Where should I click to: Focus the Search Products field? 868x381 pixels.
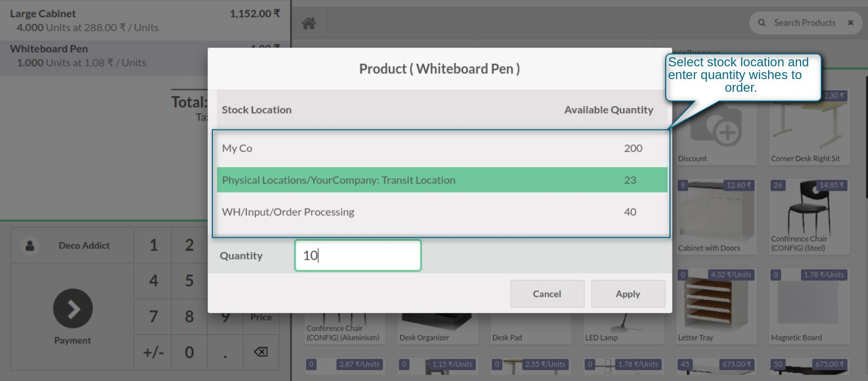(804, 23)
